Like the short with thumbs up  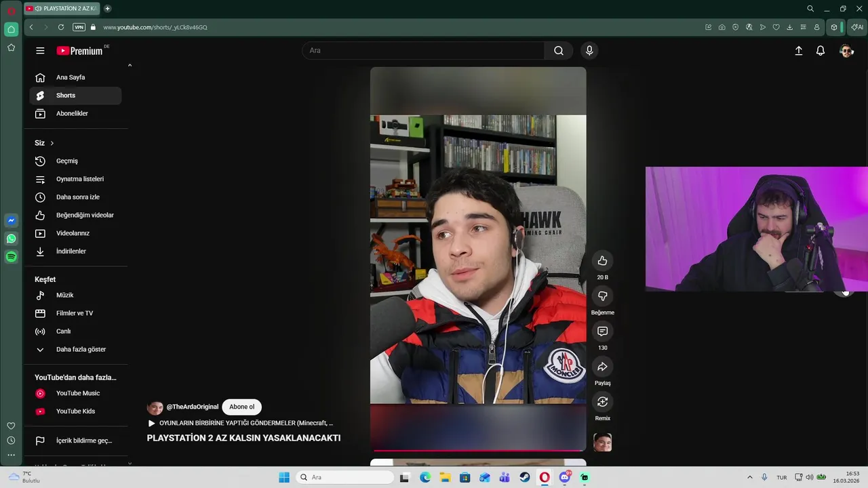click(602, 261)
